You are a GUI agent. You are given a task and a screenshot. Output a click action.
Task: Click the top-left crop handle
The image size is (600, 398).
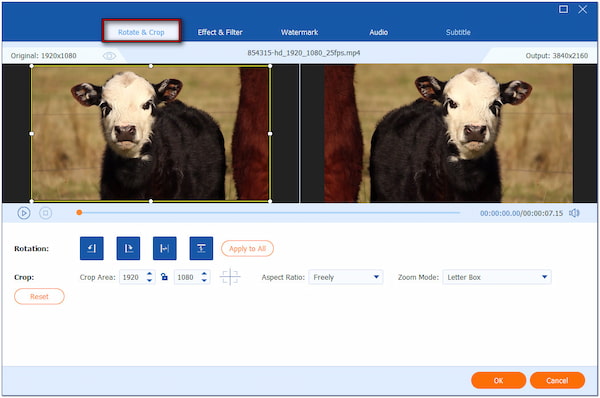[31, 66]
